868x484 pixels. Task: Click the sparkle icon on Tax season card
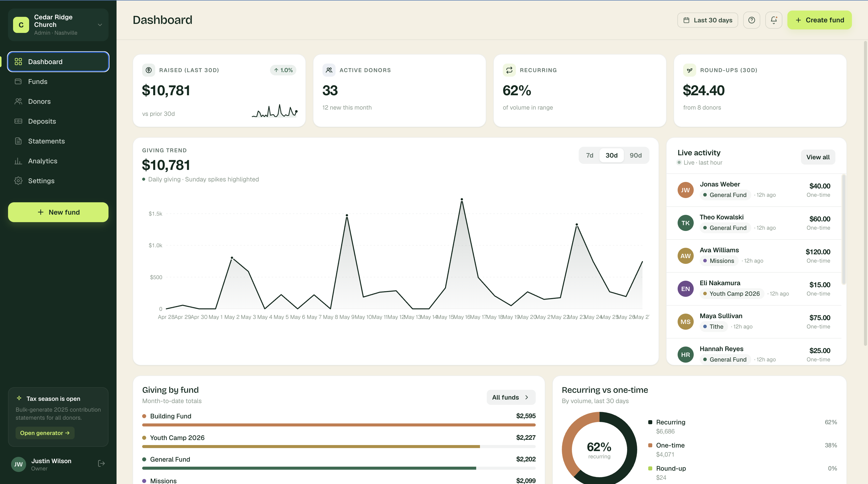[19, 398]
